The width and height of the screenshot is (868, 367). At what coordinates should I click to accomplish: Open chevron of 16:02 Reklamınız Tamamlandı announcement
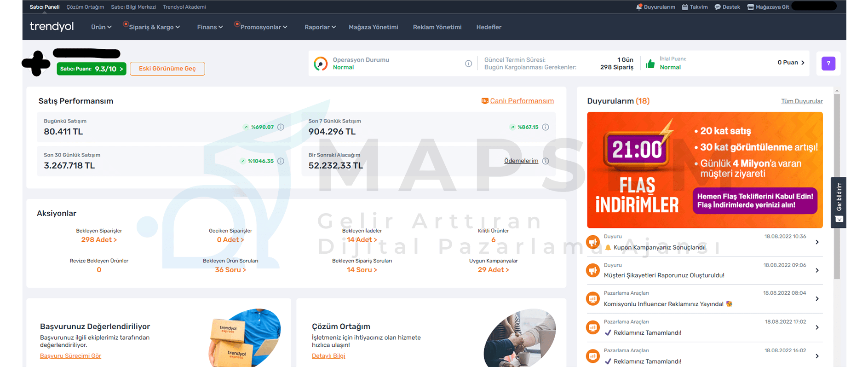817,356
